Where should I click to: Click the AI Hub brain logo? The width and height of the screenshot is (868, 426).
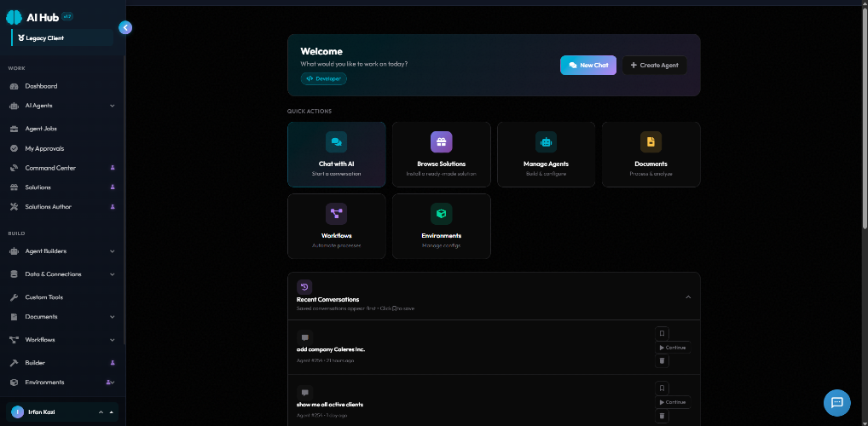[14, 17]
